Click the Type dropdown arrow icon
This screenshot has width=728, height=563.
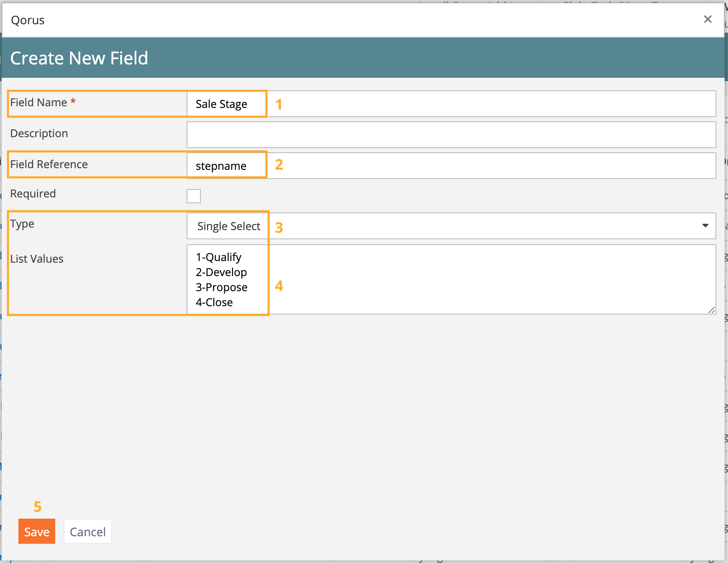(x=705, y=226)
